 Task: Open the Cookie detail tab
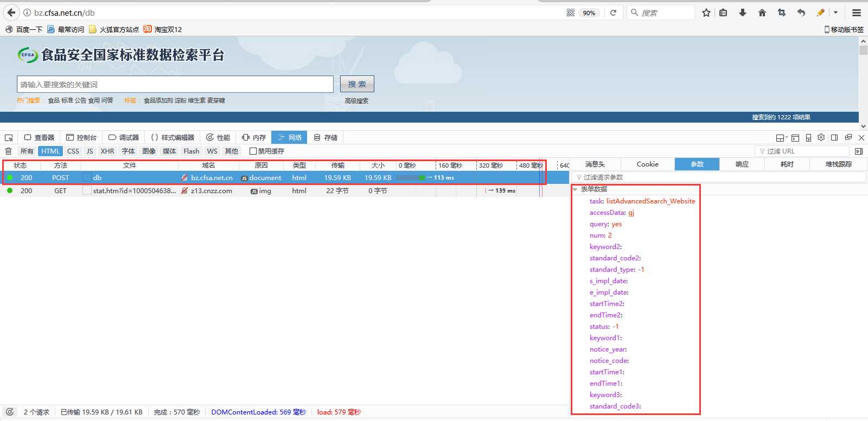648,164
